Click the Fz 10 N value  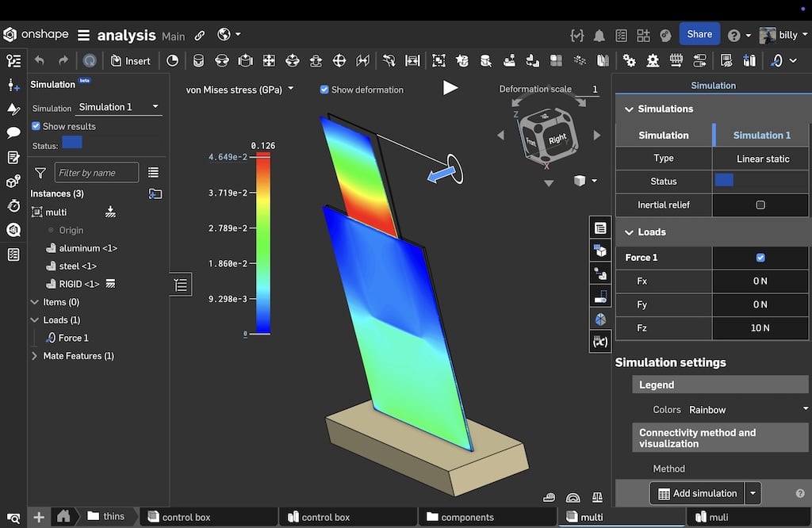(760, 328)
